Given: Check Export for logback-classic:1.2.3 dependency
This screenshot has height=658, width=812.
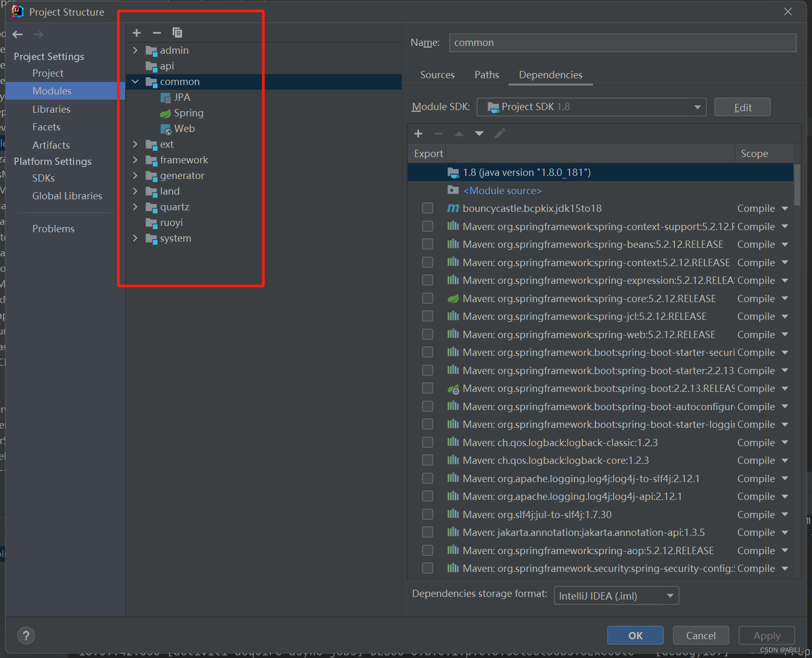Looking at the screenshot, I should coord(428,442).
